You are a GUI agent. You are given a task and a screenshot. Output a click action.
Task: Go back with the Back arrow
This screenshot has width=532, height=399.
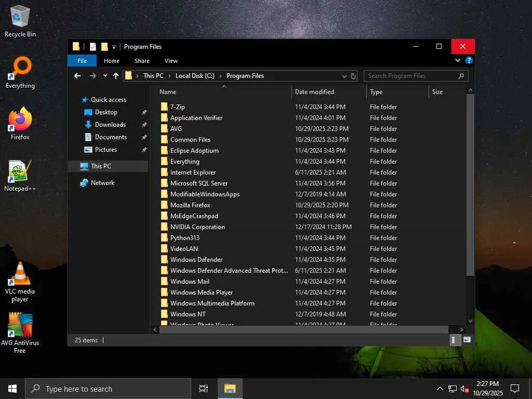pyautogui.click(x=77, y=76)
